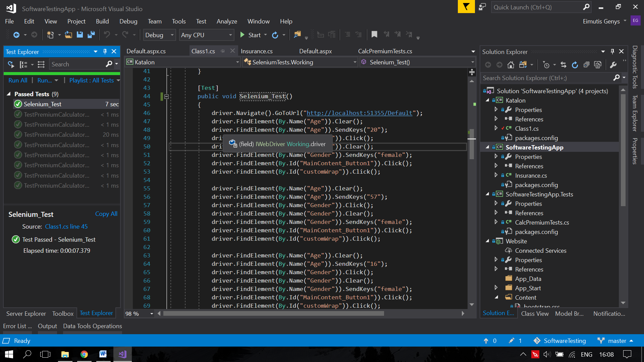Click the bookmark toolbar icon
The width and height of the screenshot is (644, 362).
point(374,35)
